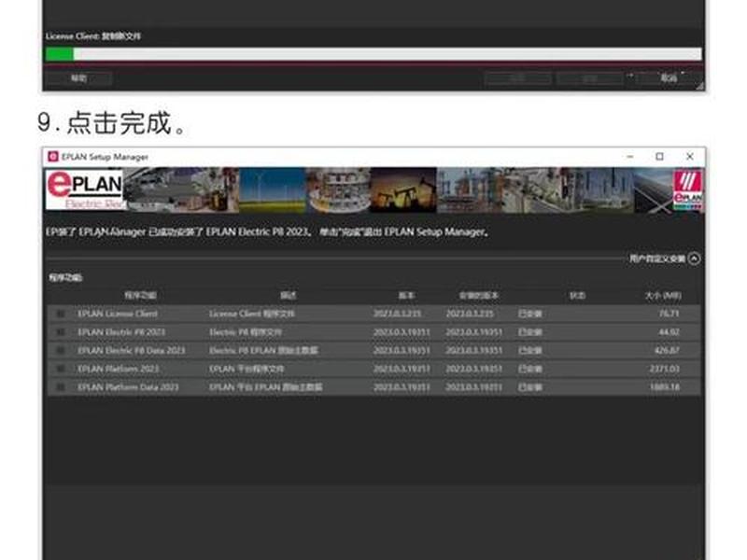Image resolution: width=747 pixels, height=560 pixels.
Task: Click the status (状态) column header
Action: coord(577,296)
